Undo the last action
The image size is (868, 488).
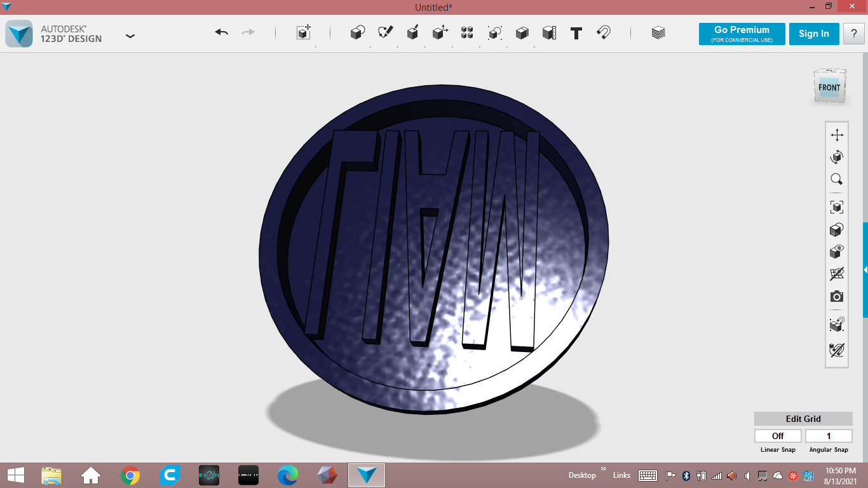pos(221,32)
